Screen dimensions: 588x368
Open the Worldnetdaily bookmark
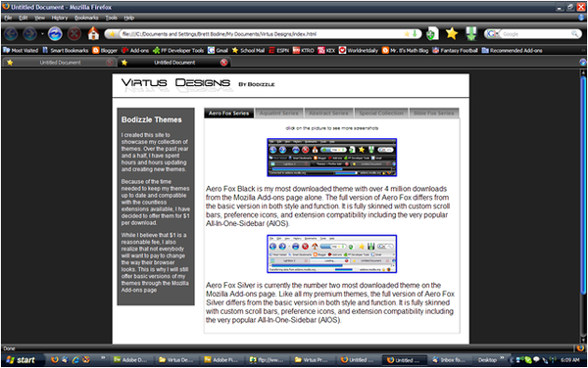click(x=359, y=50)
